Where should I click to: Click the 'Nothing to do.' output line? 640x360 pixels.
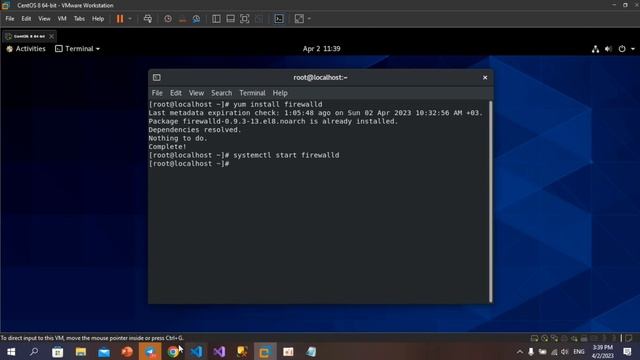point(178,138)
